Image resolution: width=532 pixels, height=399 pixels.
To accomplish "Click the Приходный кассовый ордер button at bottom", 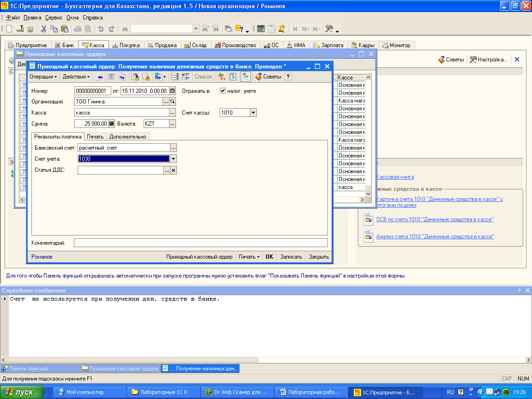I will click(199, 257).
